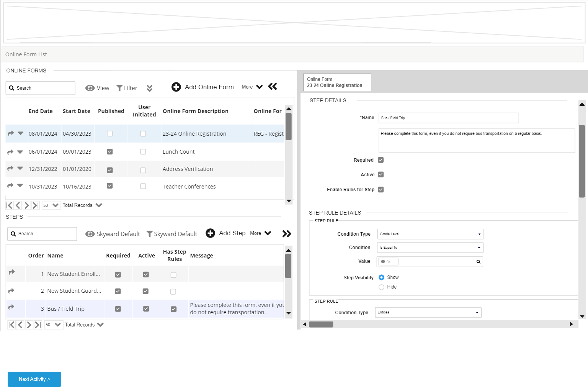Screen dimensions: 588x387
Task: Click the share arrow for Teacher Conferences row
Action: click(x=10, y=186)
